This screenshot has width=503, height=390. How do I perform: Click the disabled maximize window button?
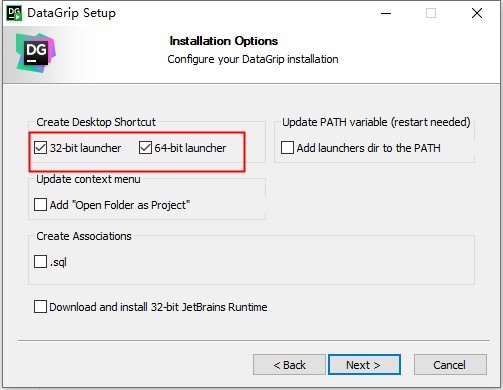431,13
